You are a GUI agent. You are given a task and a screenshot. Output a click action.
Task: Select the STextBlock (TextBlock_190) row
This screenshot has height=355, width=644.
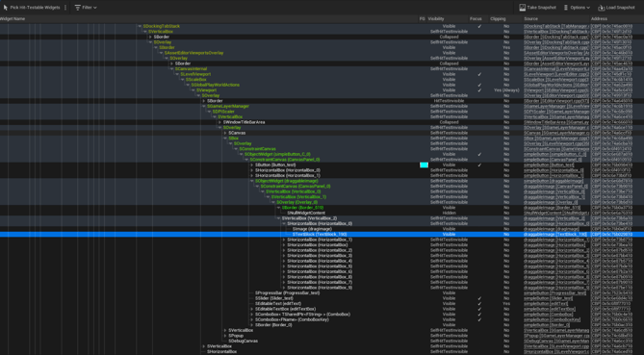pos(322,235)
